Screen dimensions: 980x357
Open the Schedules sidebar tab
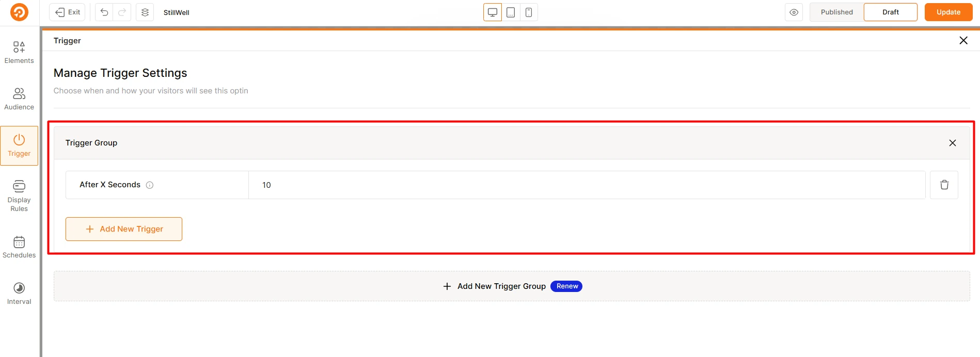coord(19,247)
